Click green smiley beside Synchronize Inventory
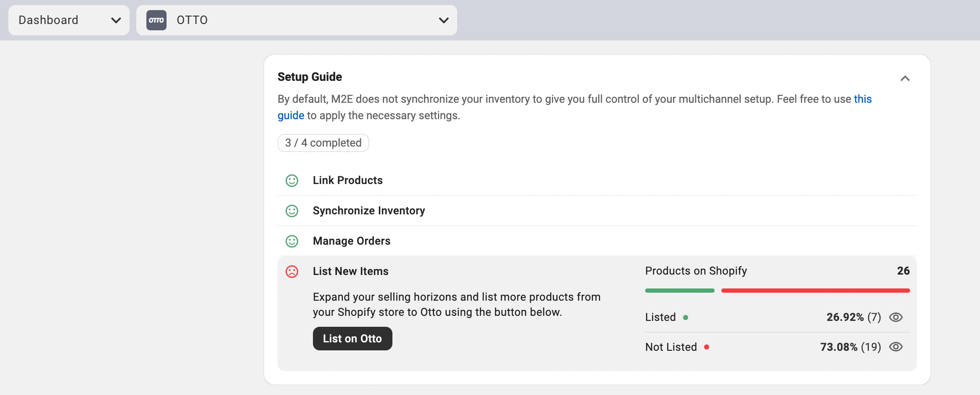Screen dimensions: 980x395 coord(292,211)
